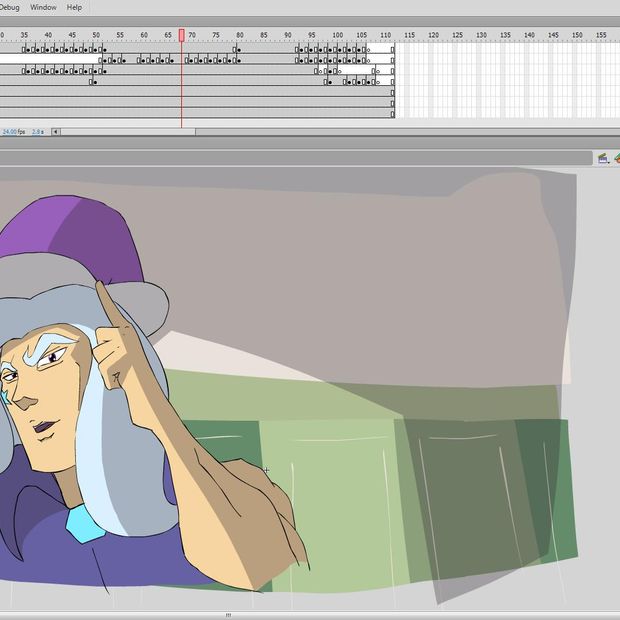Click the 24.00 fps frame rate value
This screenshot has width=620, height=620.
pyautogui.click(x=13, y=132)
